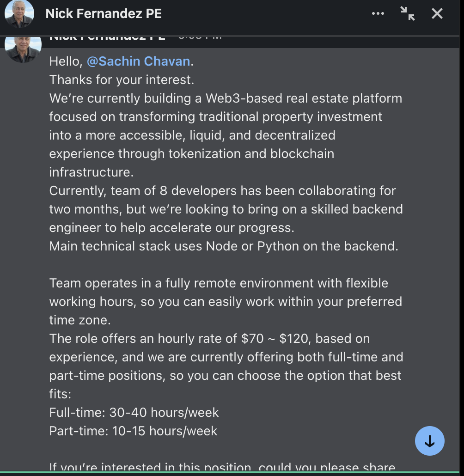Click the Nick Fernandez PE header title
Screen dimensions: 464x476
tap(104, 14)
